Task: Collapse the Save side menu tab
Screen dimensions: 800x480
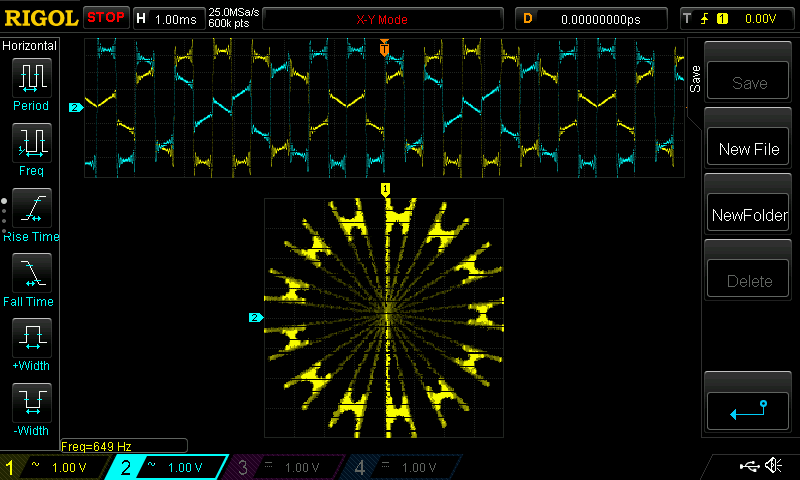Action: click(x=695, y=78)
